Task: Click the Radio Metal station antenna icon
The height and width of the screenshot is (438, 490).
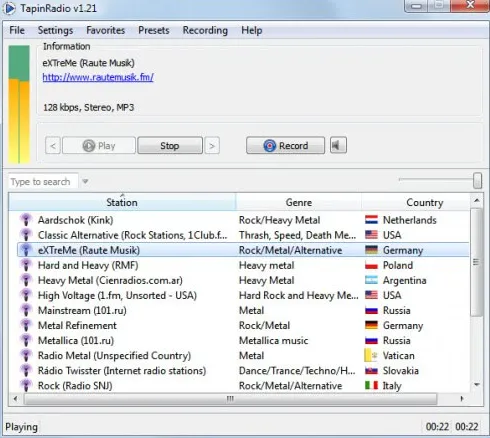Action: click(26, 356)
